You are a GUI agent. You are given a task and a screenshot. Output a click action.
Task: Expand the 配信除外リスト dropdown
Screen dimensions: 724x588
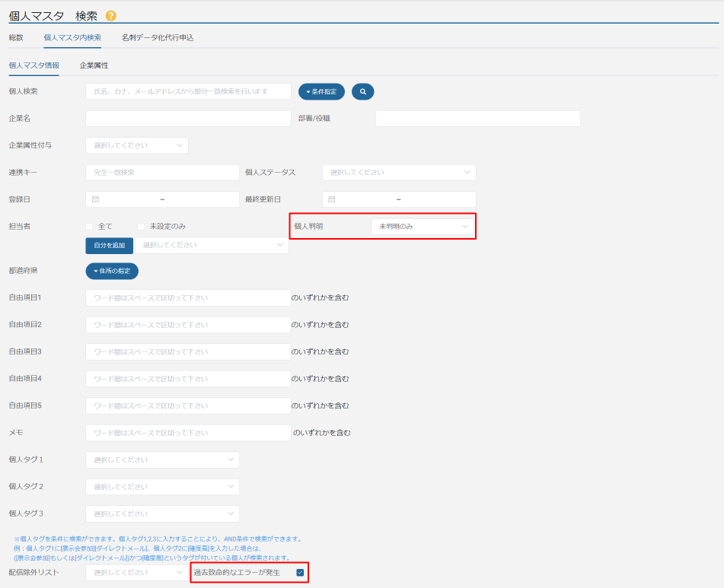[137, 572]
